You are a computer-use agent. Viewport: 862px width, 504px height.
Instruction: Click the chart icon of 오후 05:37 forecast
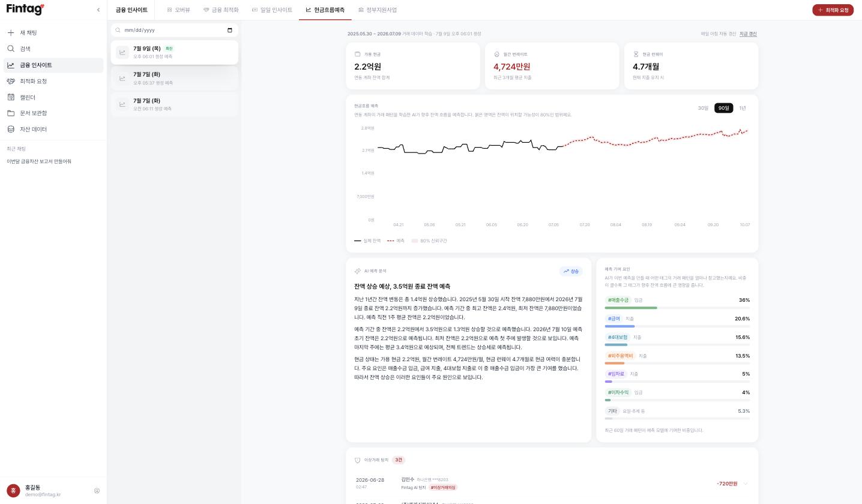[122, 78]
